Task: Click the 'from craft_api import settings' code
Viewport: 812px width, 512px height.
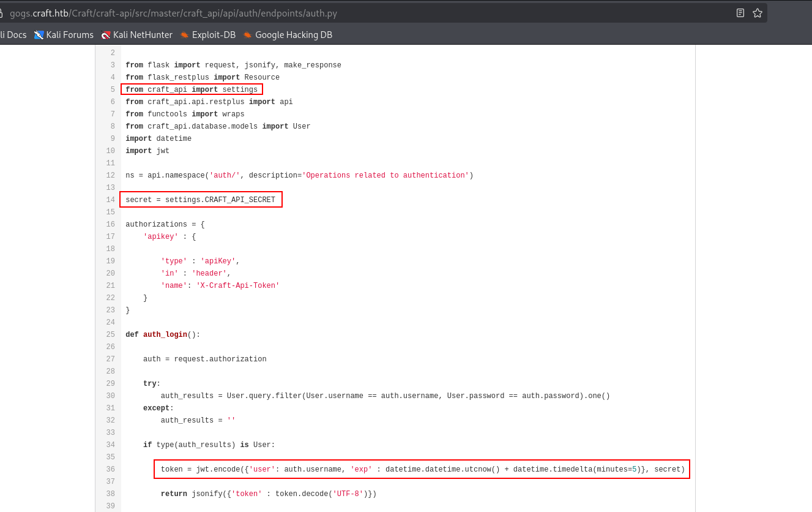Action: 192,89
